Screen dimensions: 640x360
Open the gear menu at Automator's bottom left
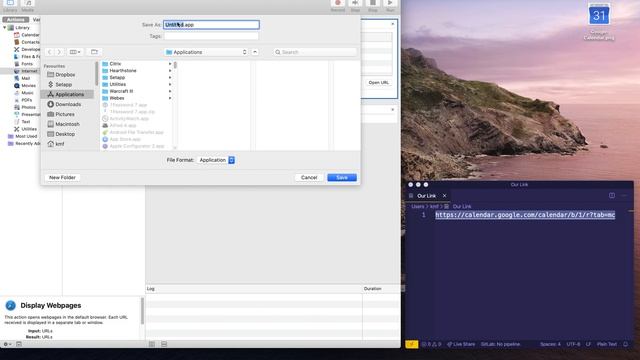tap(7, 344)
